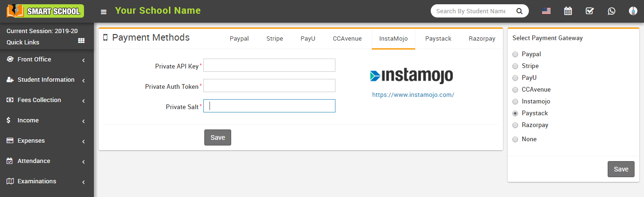Screen dimensions: 644x197
Task: Switch to the Stripe tab
Action: tap(275, 39)
